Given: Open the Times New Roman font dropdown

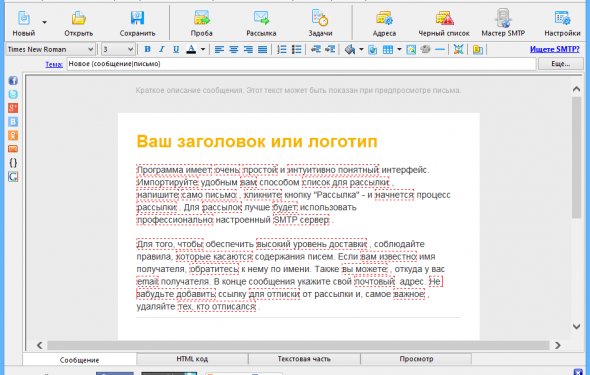Looking at the screenshot, I should (50, 49).
